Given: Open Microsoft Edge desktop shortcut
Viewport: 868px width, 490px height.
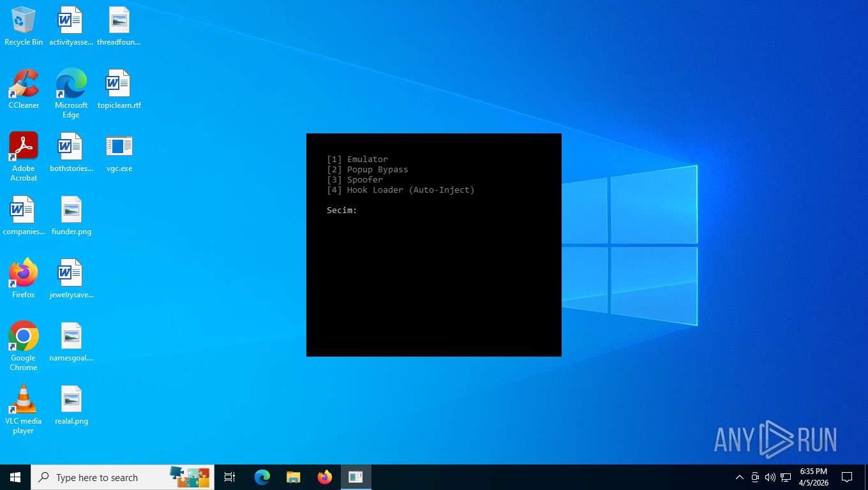Looking at the screenshot, I should pyautogui.click(x=71, y=93).
